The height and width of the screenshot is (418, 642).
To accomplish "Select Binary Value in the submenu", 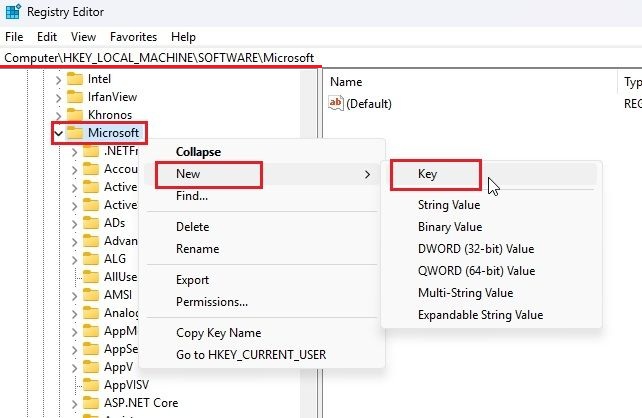I will [491, 227].
